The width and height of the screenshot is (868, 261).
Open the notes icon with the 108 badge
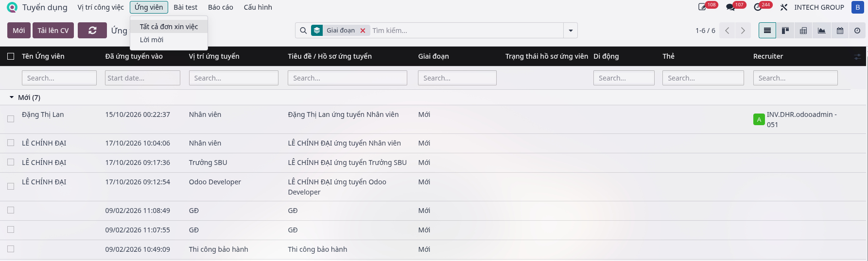(x=702, y=7)
